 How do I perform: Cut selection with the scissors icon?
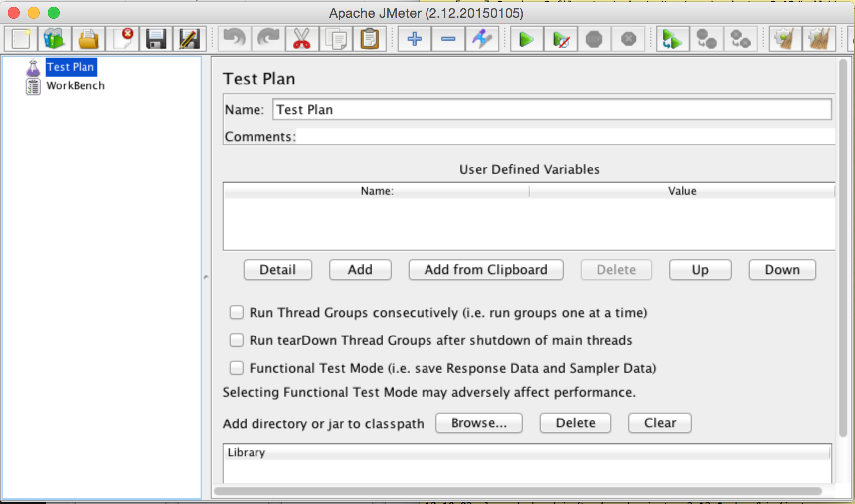(x=302, y=39)
